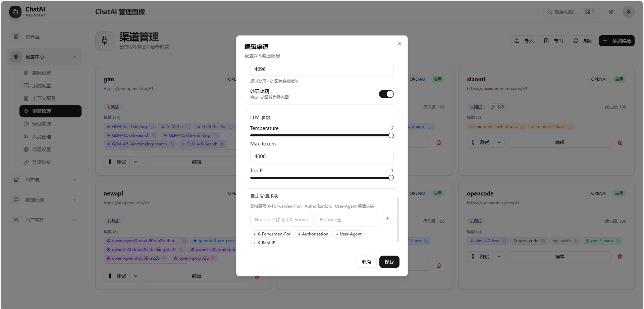Save the channel with 保存 button
The width and height of the screenshot is (644, 309).
click(389, 262)
